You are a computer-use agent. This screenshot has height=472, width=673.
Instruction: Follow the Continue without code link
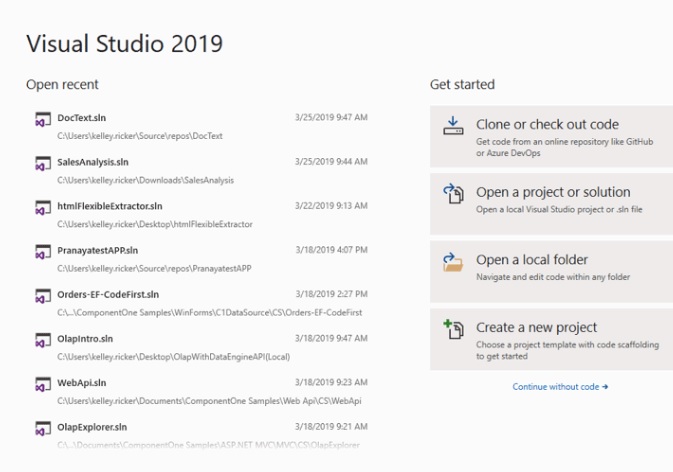560,387
